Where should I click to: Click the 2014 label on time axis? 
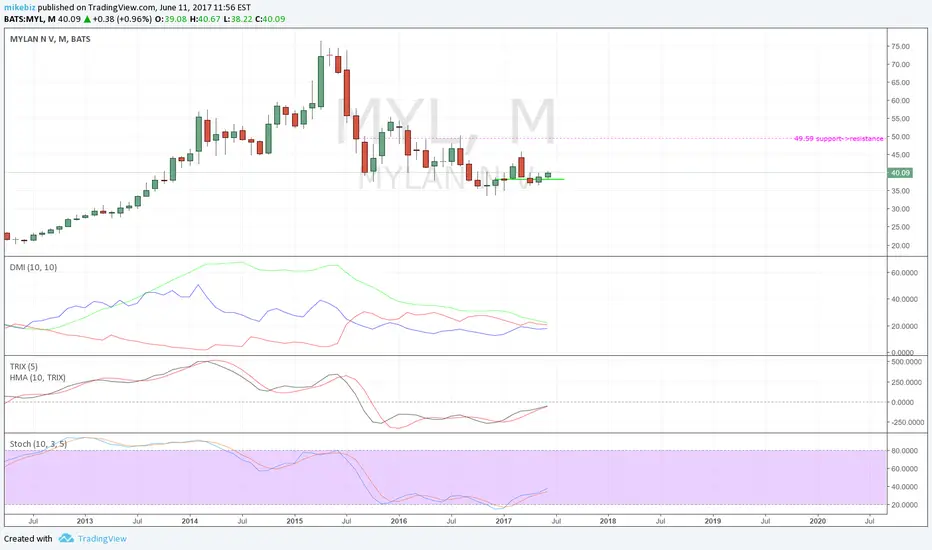tap(190, 521)
